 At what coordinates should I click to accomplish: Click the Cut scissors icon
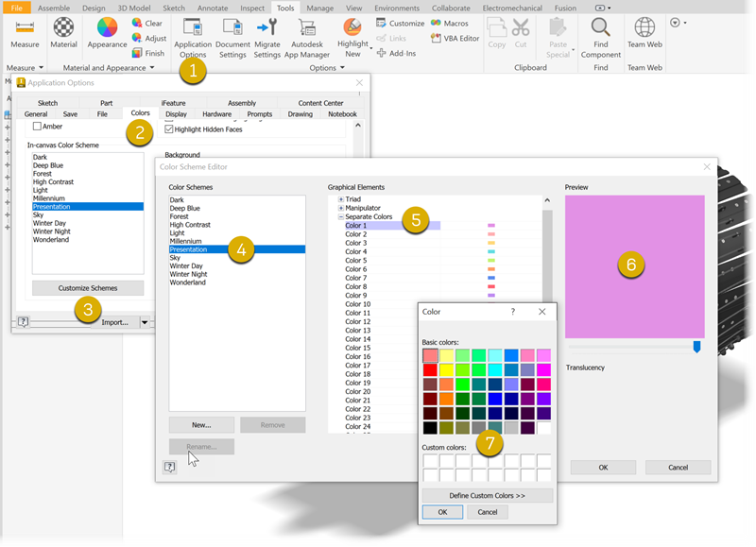coord(521,27)
